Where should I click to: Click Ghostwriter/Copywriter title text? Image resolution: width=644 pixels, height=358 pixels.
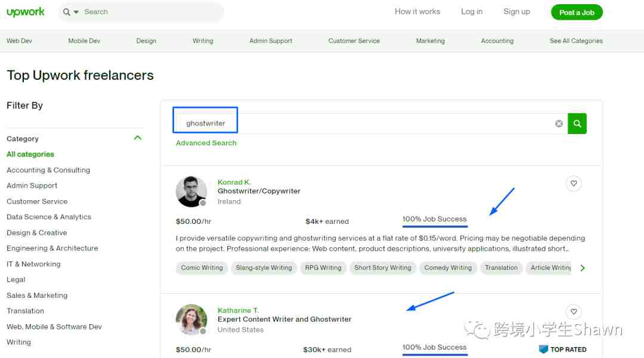(259, 191)
